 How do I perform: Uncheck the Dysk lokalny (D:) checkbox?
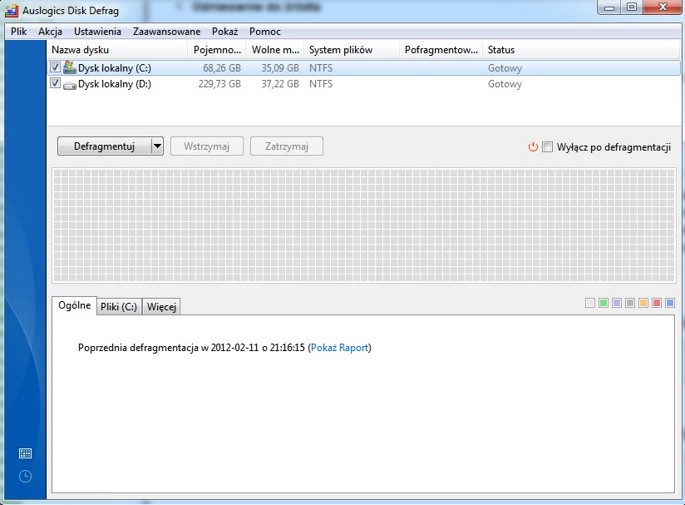point(55,83)
